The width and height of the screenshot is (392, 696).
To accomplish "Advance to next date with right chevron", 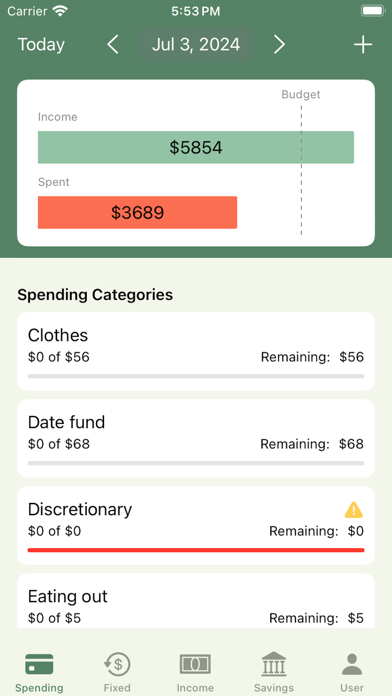I will (x=279, y=45).
